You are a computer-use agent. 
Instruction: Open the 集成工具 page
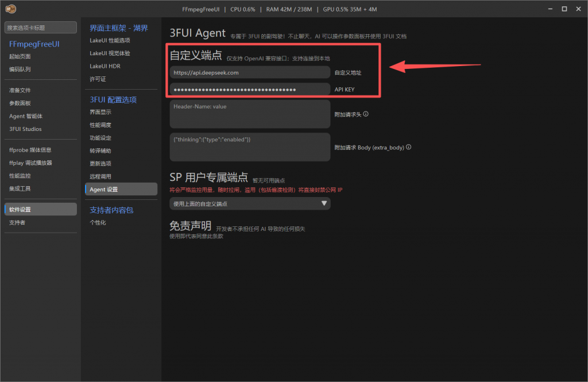[20, 188]
